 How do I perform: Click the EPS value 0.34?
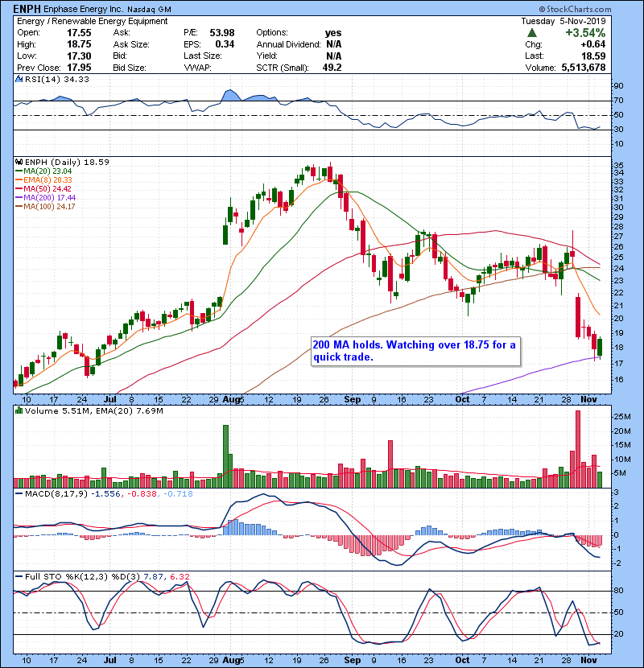[x=225, y=44]
